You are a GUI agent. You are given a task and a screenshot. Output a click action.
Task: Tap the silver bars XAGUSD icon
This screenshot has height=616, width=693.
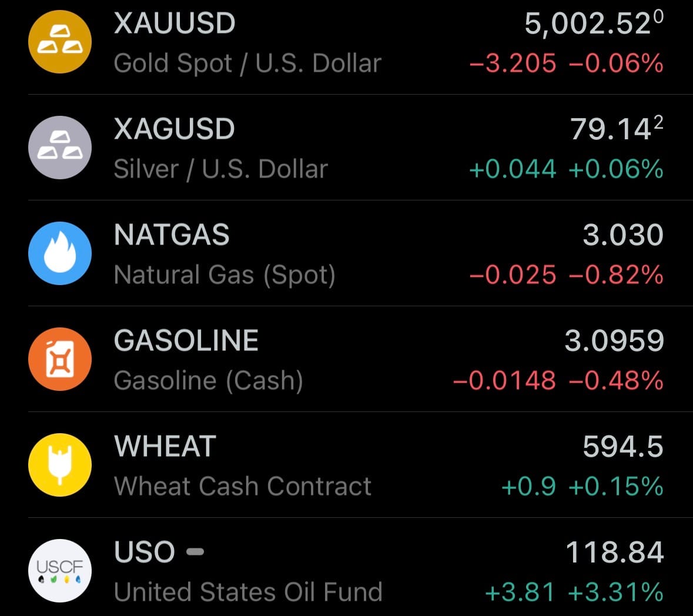click(60, 148)
